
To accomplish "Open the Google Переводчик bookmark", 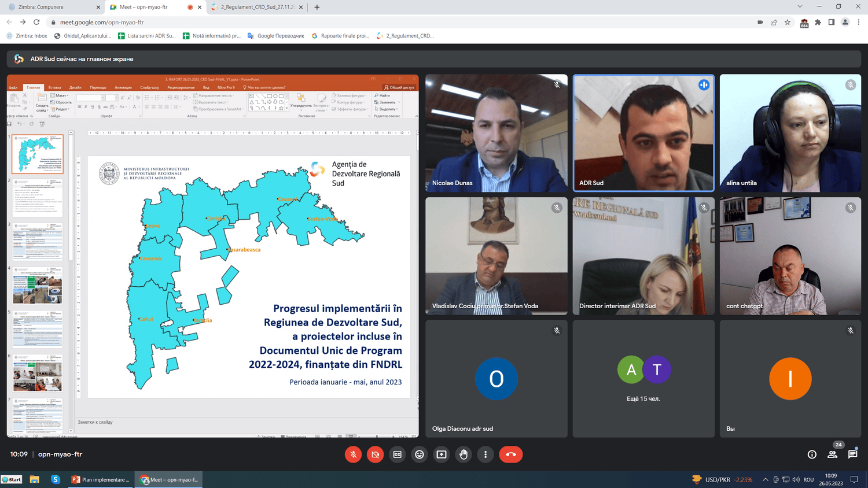I will tap(276, 36).
